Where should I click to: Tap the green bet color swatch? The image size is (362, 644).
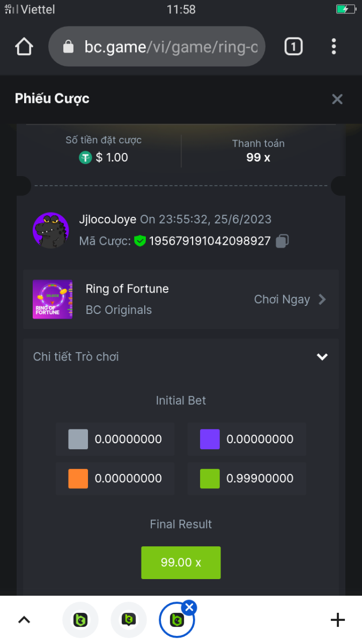[210, 478]
